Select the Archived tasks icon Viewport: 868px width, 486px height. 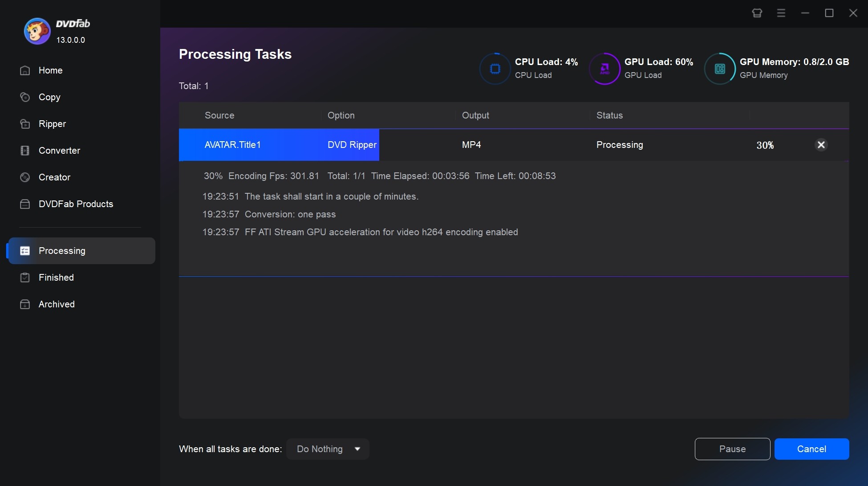24,304
